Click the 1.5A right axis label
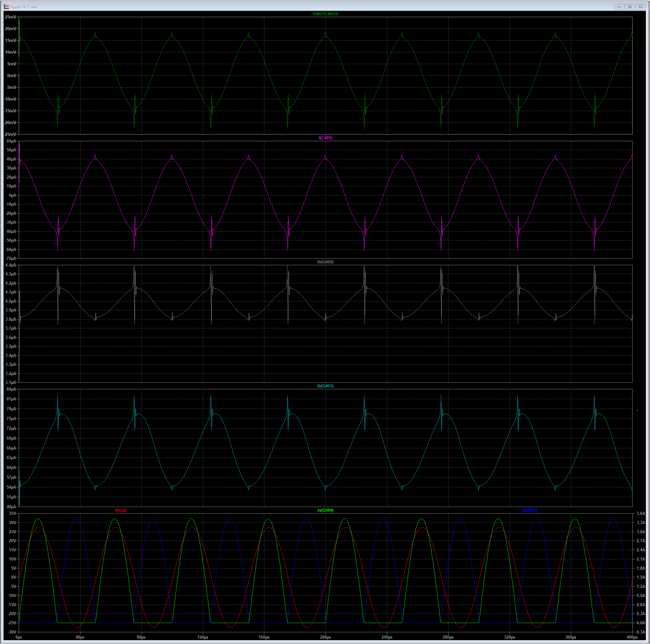 tap(640, 577)
